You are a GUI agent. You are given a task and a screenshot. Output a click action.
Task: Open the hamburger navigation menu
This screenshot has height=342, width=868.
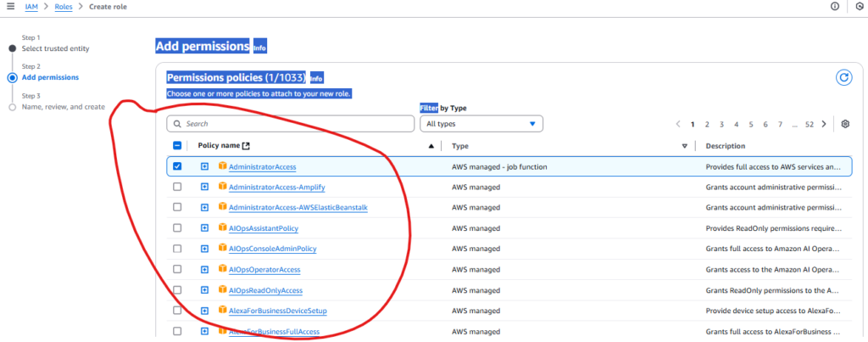coord(10,6)
